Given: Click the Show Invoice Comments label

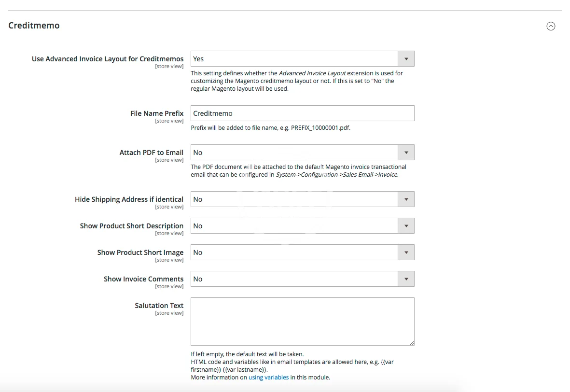Looking at the screenshot, I should click(143, 279).
